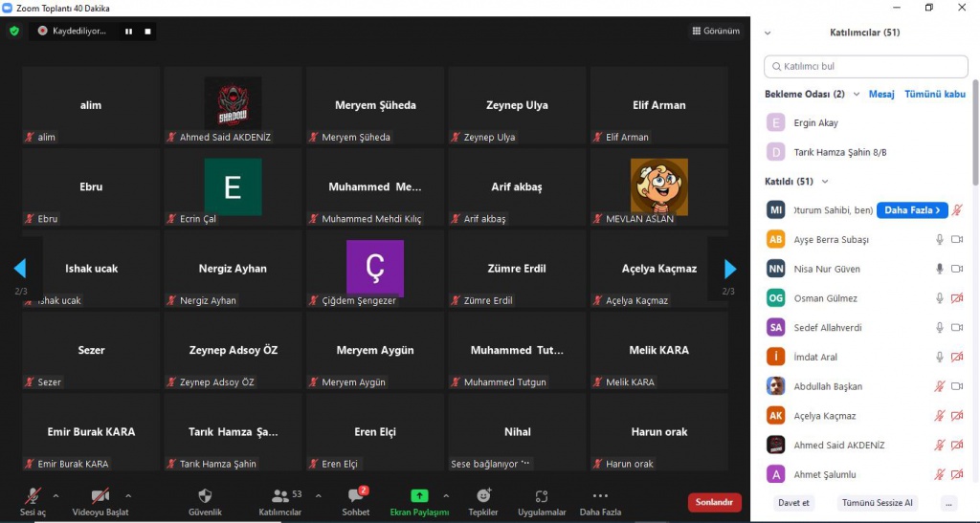Select Ahmet Şalumlu in participants list
980x523 pixels.
865,474
